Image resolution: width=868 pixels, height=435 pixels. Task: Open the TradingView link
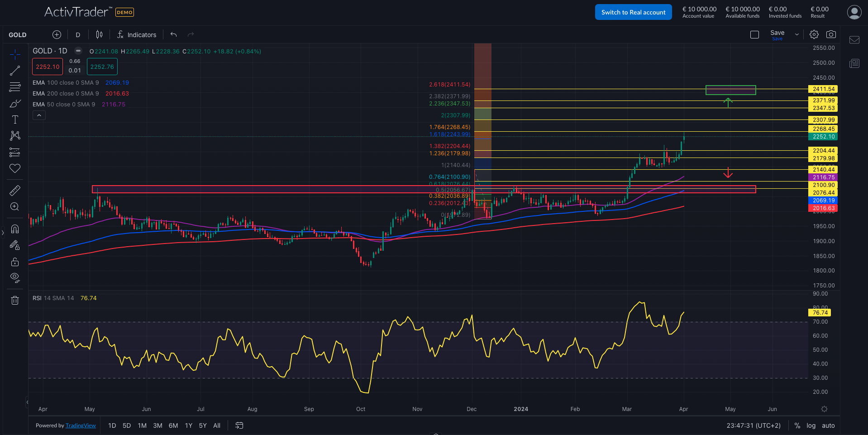(81, 425)
